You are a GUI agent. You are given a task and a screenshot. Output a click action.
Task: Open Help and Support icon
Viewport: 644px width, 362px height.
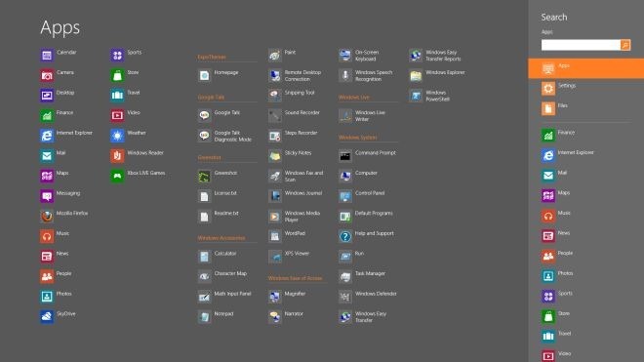[x=345, y=236]
